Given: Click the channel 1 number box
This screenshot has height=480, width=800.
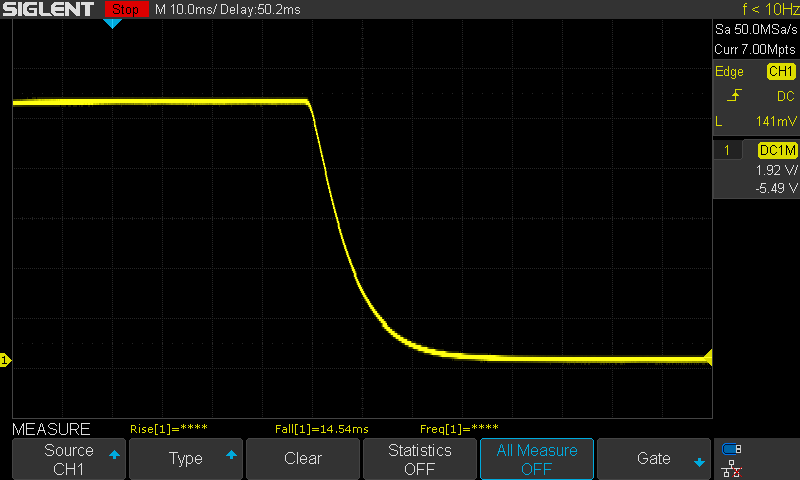Looking at the screenshot, I should click(727, 150).
